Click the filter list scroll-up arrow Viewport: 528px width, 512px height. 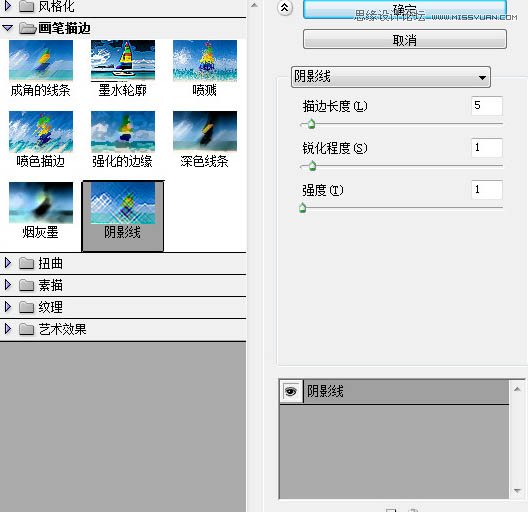255,5
